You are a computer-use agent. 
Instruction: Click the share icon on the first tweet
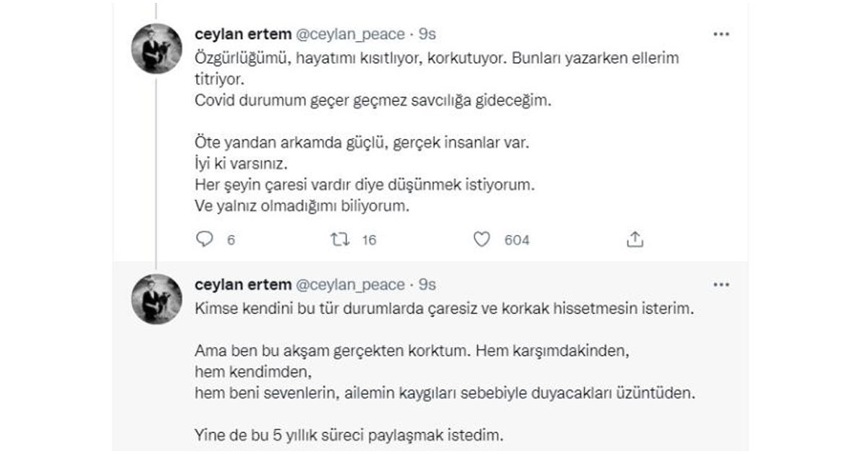634,240
